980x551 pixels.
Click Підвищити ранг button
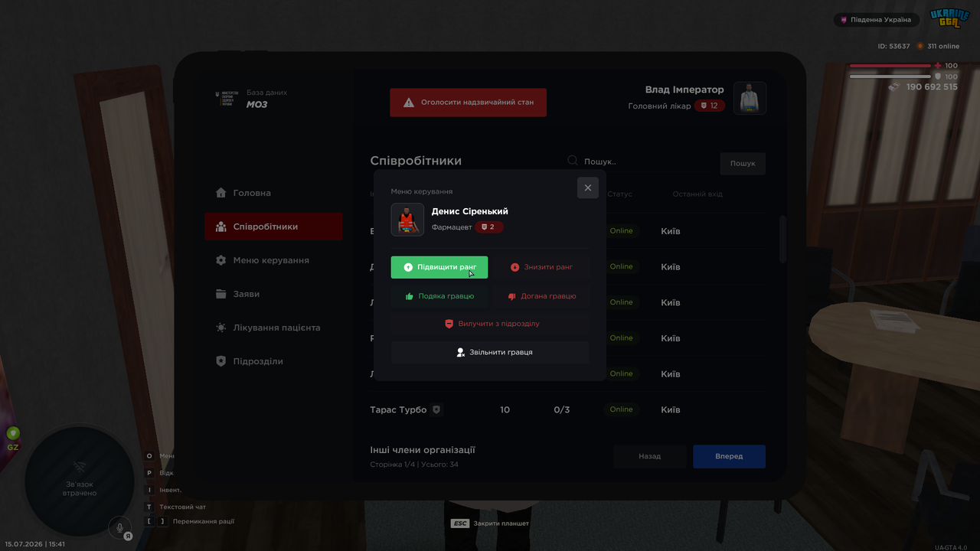point(439,267)
